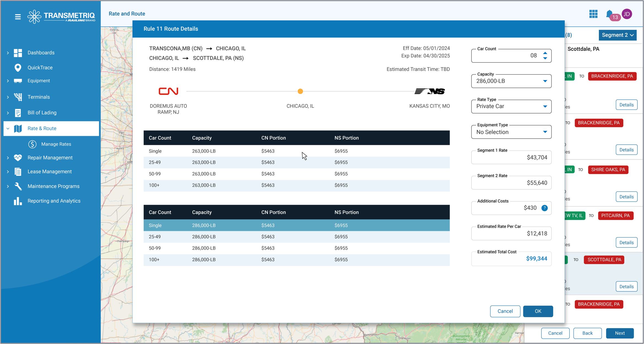Viewport: 644px width, 344px height.
Task: Click OK in Rule 11 dialog
Action: coord(538,311)
